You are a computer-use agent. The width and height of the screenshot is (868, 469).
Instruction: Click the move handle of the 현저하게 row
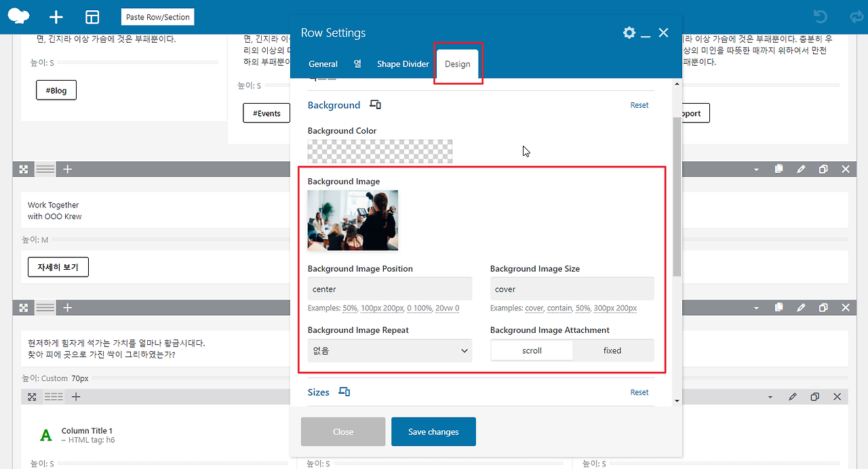pos(24,308)
